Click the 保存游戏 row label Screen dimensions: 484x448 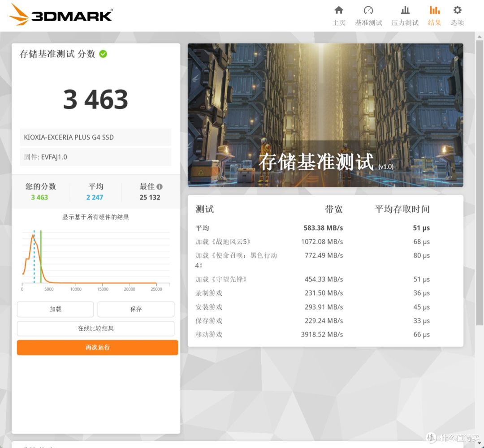click(x=209, y=321)
